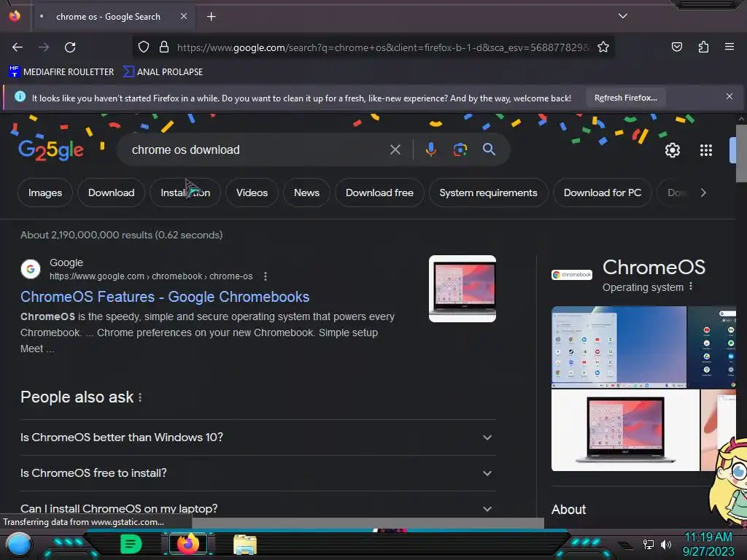Open knowledge panel more options dots

(691, 287)
